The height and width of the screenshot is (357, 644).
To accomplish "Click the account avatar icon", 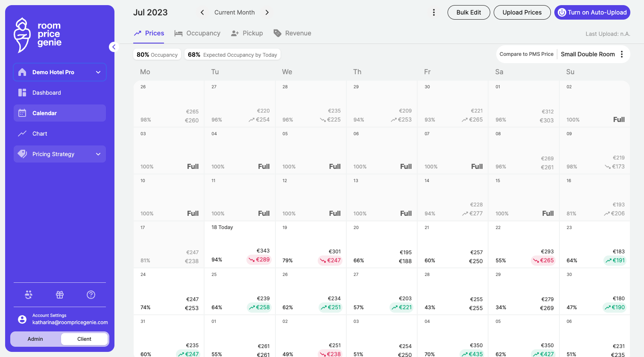I will [x=22, y=319].
